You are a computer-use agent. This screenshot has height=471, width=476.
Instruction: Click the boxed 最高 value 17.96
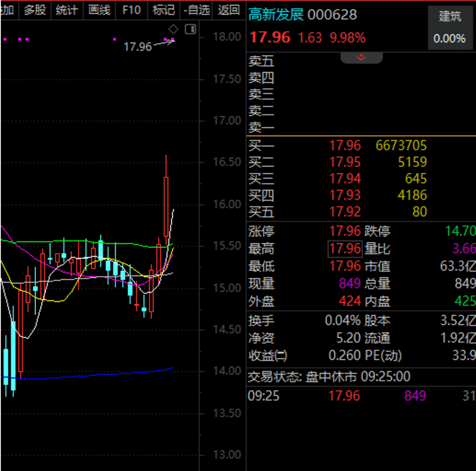[x=345, y=249]
